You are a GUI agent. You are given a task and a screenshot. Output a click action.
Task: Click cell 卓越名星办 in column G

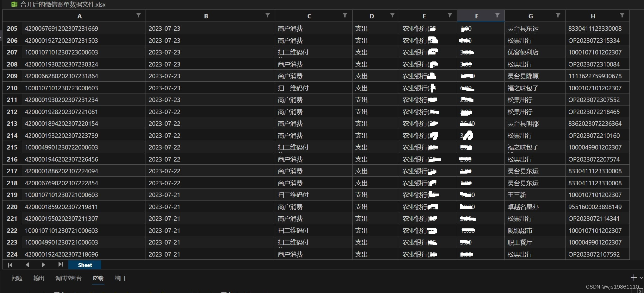click(x=535, y=207)
